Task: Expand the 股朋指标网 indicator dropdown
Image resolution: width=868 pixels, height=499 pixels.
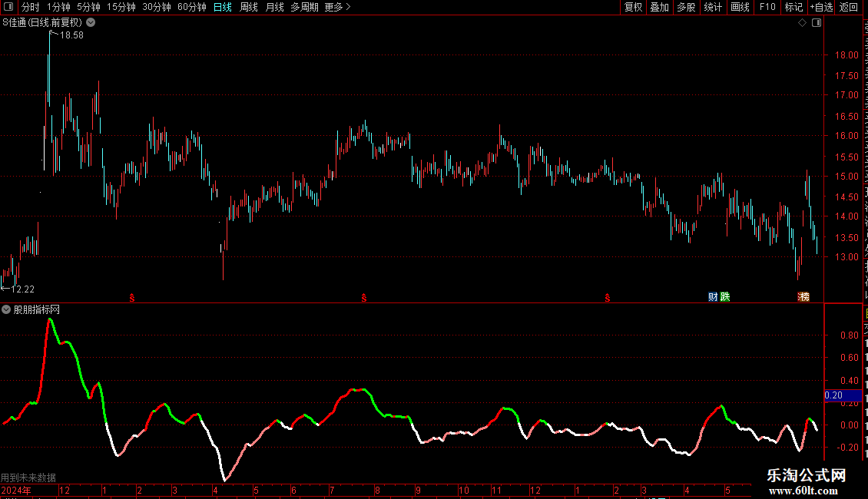Action: point(6,310)
